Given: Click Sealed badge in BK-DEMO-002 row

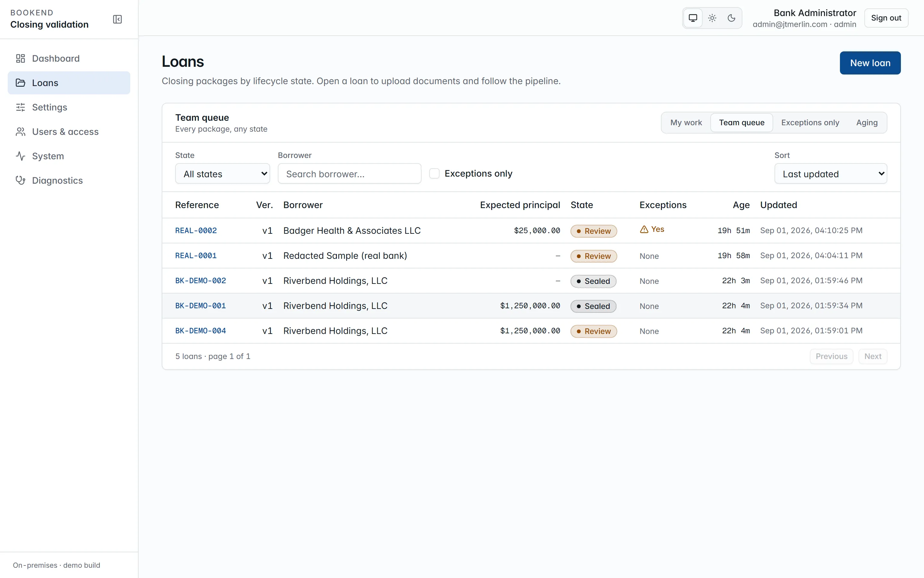Looking at the screenshot, I should pyautogui.click(x=593, y=281).
